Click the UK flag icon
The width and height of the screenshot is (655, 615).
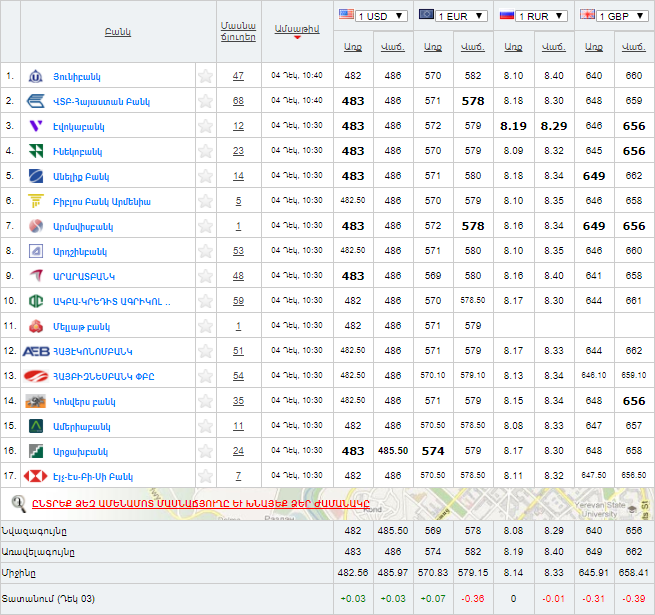pos(587,14)
